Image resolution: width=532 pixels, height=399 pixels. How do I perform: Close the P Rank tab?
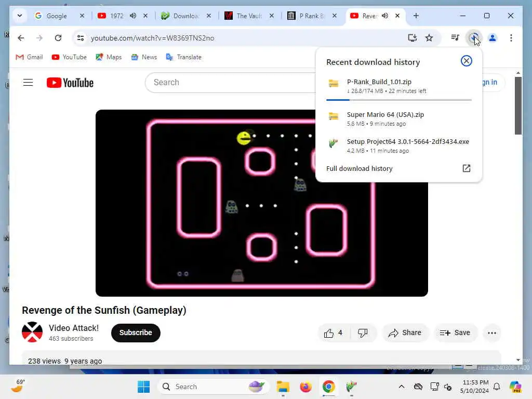[x=334, y=16]
